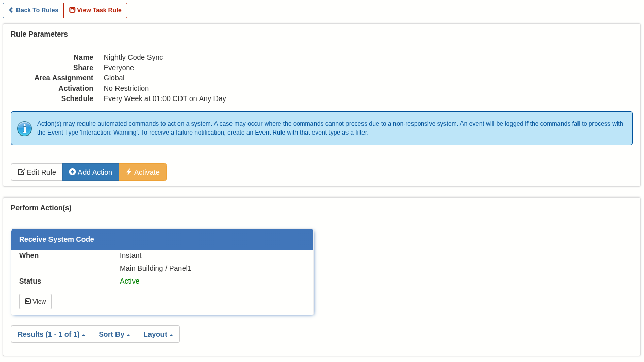Expand the Results (1 - 1 of 1) dropdown
The width and height of the screenshot is (644, 362).
51,334
